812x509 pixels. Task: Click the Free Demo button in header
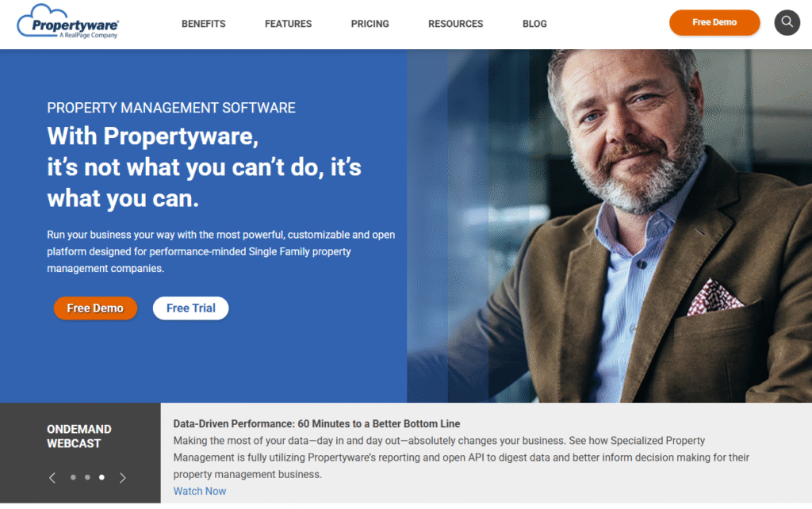pyautogui.click(x=714, y=22)
